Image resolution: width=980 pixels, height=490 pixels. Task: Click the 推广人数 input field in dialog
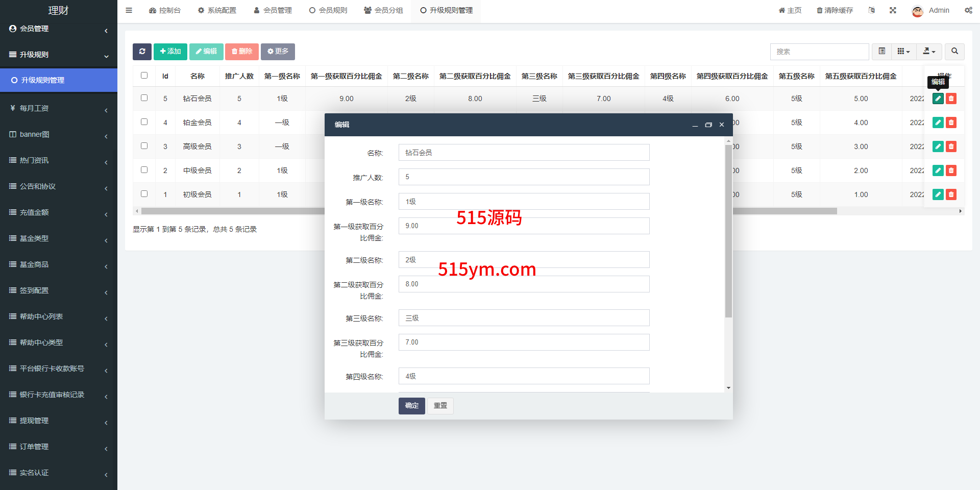pos(524,177)
